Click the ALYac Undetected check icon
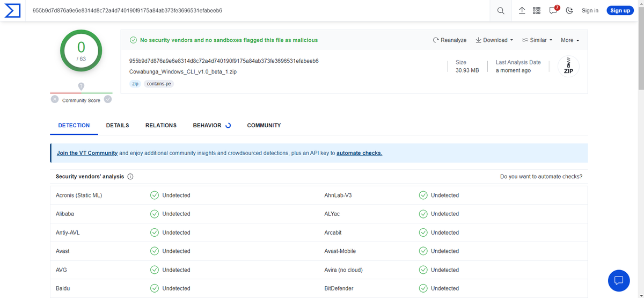This screenshot has height=298, width=644. point(423,214)
